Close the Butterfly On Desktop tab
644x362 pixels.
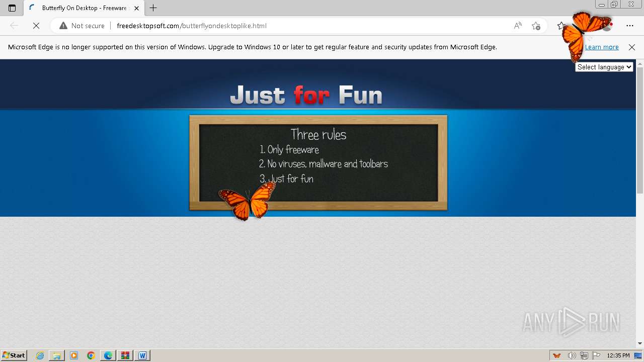137,8
